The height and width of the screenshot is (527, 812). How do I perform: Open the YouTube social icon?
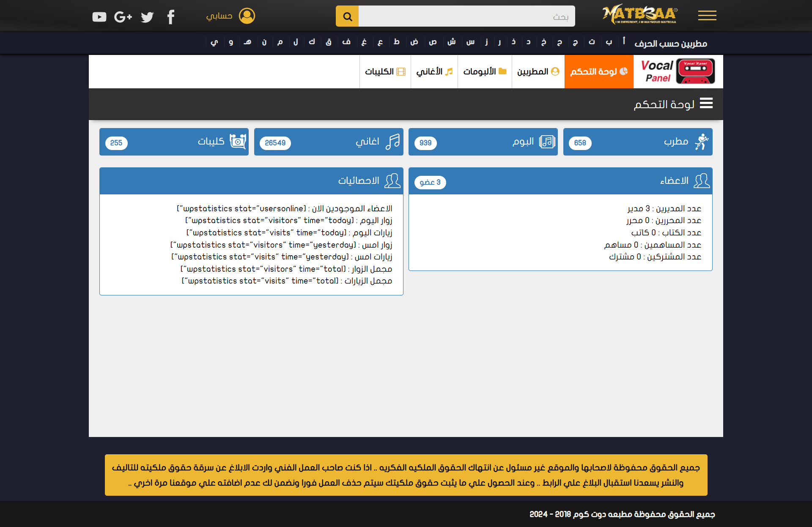coord(99,17)
